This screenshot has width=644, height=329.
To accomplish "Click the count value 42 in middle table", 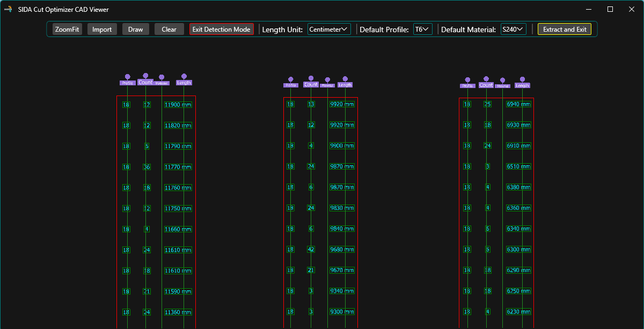I will tap(311, 250).
